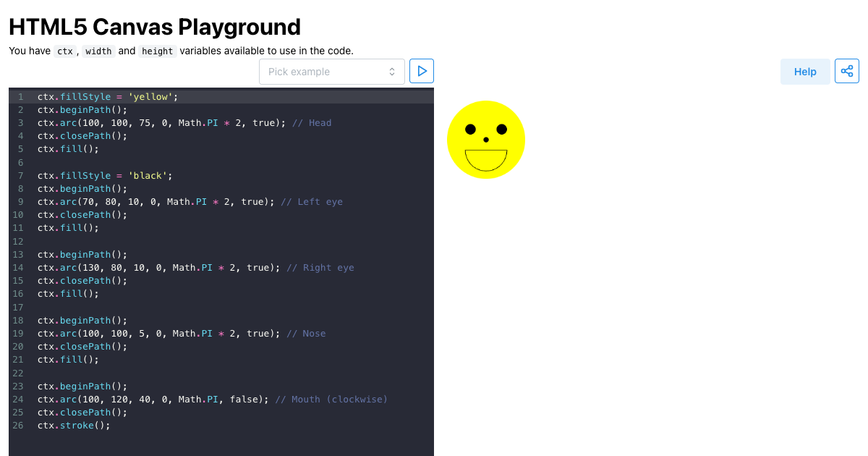
Task: Click ctx.beginPath(); on line 2
Action: (82, 110)
